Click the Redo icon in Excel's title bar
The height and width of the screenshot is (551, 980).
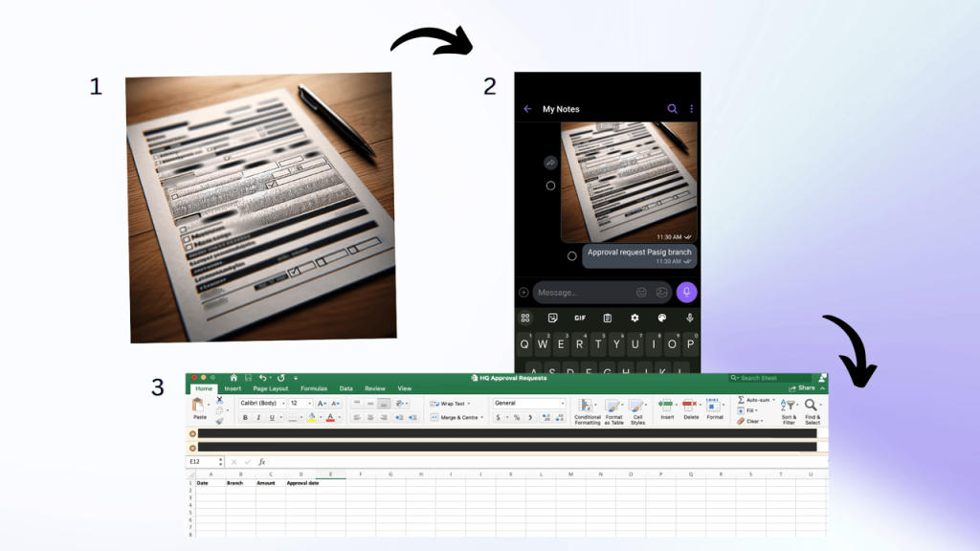[x=281, y=378]
